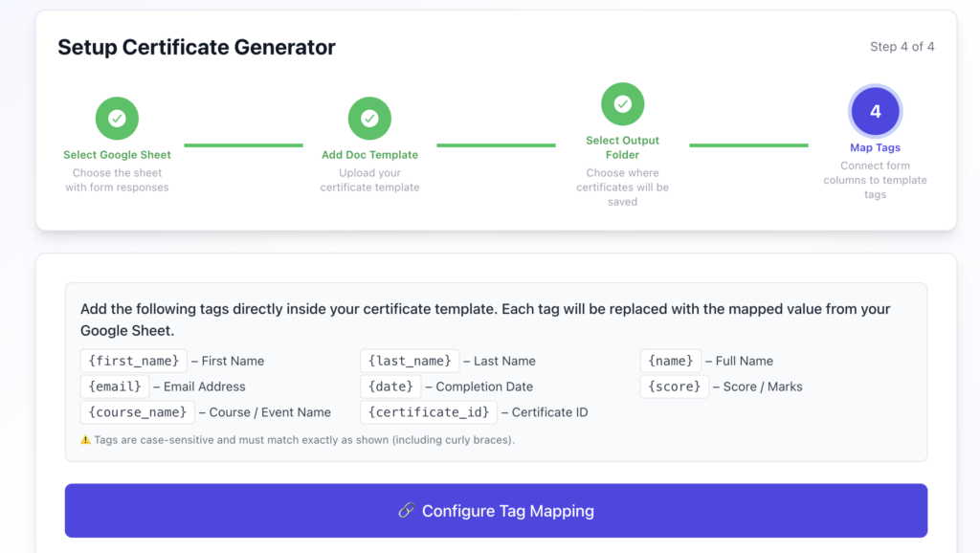Image resolution: width=980 pixels, height=553 pixels.
Task: Click the {email} tag chip
Action: (x=114, y=387)
